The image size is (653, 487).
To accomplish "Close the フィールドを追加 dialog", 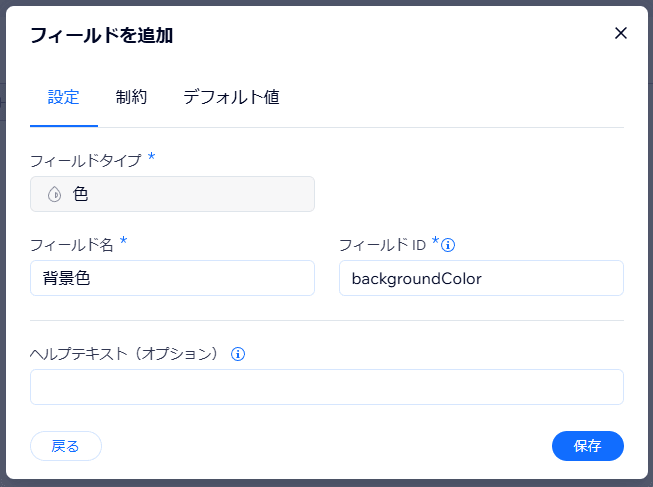I will (620, 33).
